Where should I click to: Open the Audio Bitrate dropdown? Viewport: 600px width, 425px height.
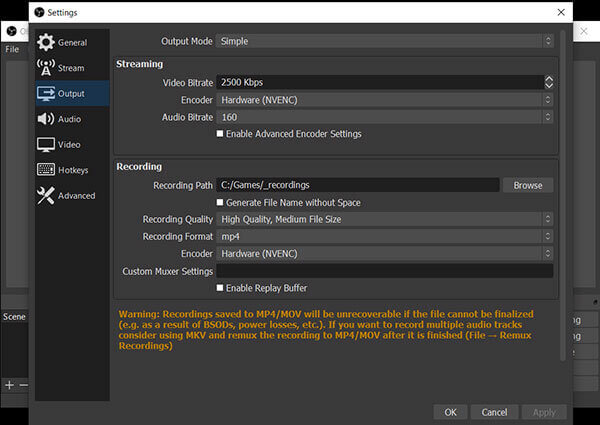385,117
